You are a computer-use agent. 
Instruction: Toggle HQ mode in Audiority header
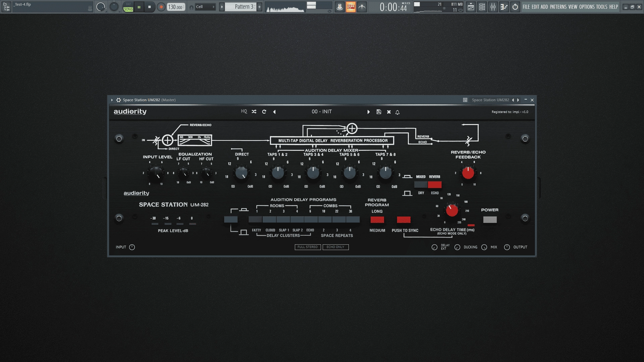tap(244, 112)
